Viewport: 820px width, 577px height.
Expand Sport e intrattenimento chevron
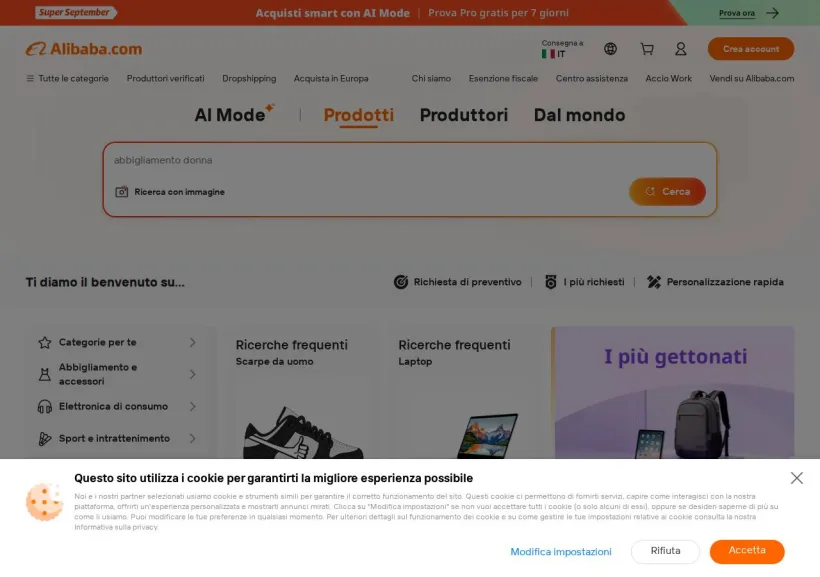pos(192,438)
